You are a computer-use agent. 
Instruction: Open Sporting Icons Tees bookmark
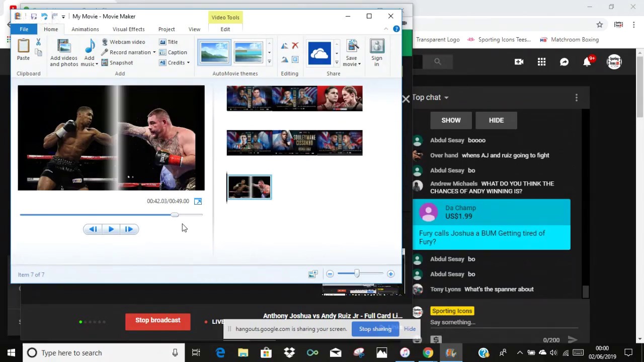[x=499, y=40]
